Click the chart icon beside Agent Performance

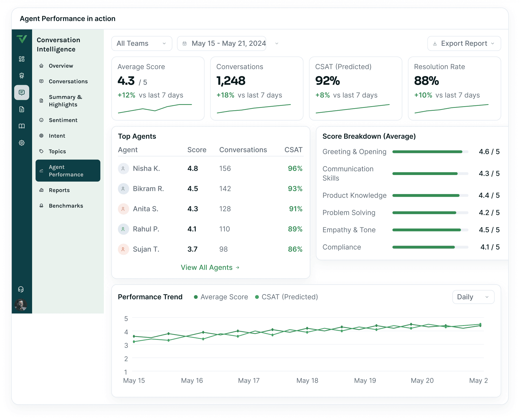pos(41,171)
